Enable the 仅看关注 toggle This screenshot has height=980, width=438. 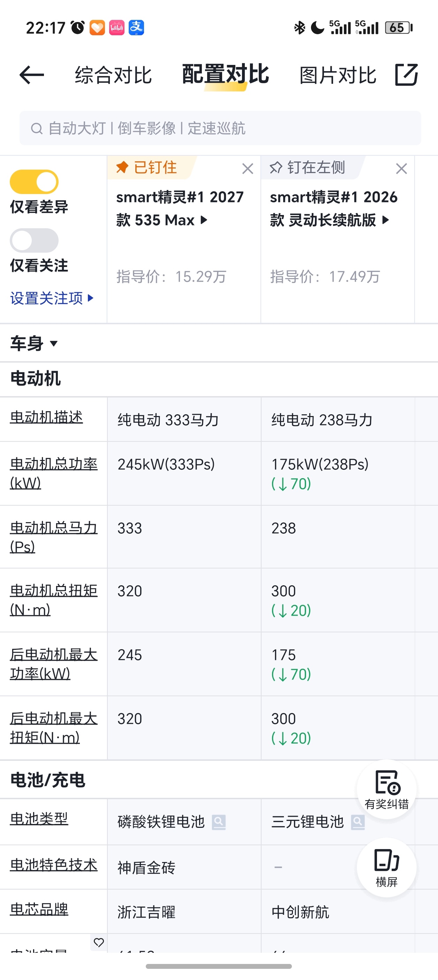(34, 240)
